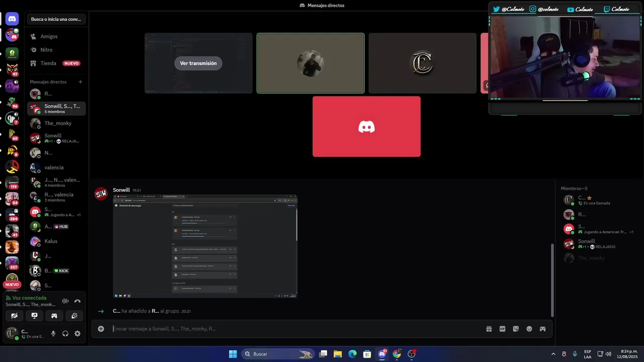Viewport: 644px width, 362px height.
Task: Disconnect from the voice call
Action: coord(77,301)
